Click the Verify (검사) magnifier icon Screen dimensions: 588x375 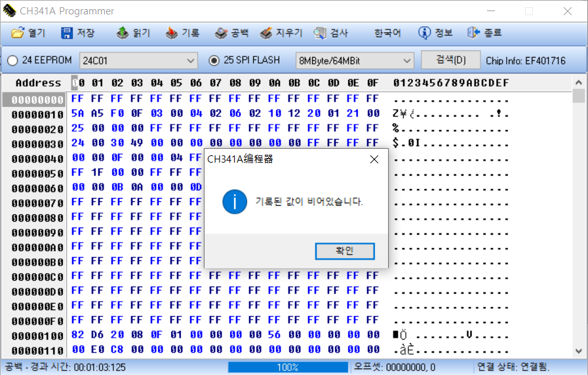point(320,33)
